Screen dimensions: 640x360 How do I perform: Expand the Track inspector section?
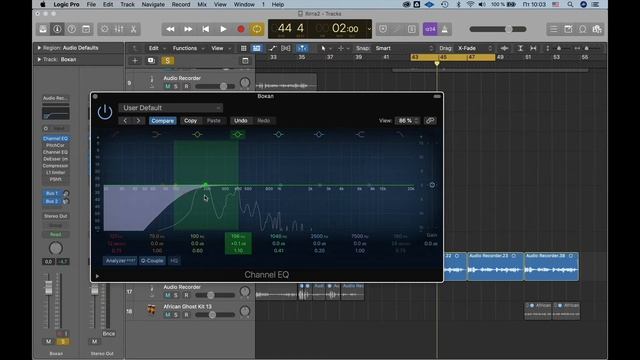coord(39,59)
